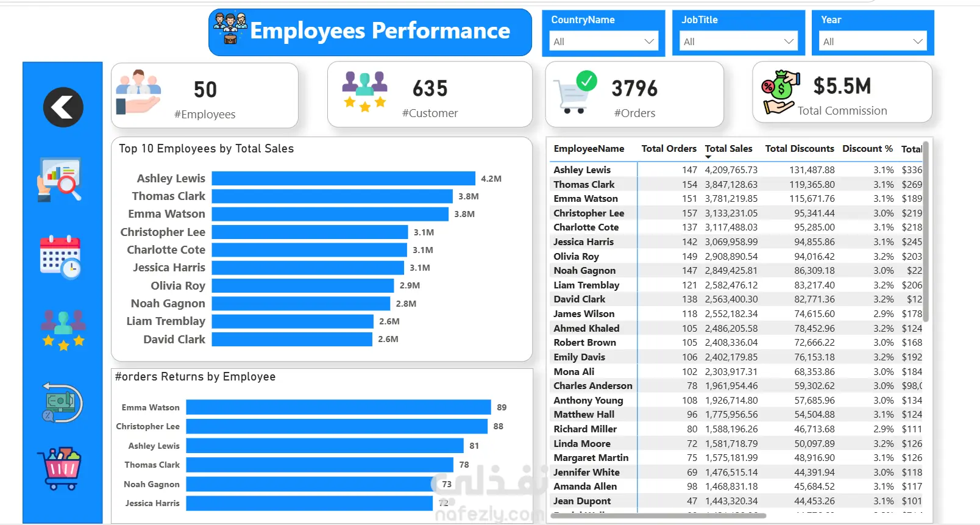
Task: Select Emma Watson bar in Top 10 chart
Action: [x=330, y=214]
